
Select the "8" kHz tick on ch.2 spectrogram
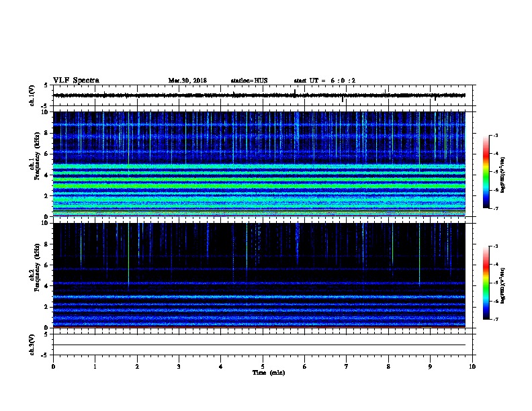click(x=47, y=244)
